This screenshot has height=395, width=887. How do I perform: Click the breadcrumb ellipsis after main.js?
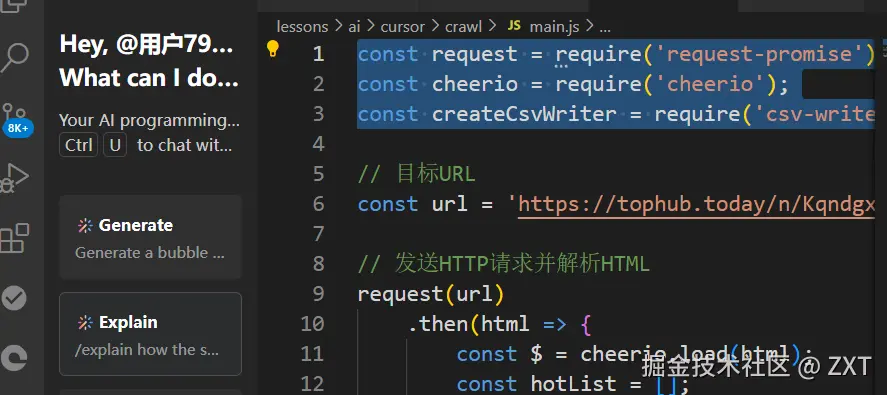coord(605,27)
